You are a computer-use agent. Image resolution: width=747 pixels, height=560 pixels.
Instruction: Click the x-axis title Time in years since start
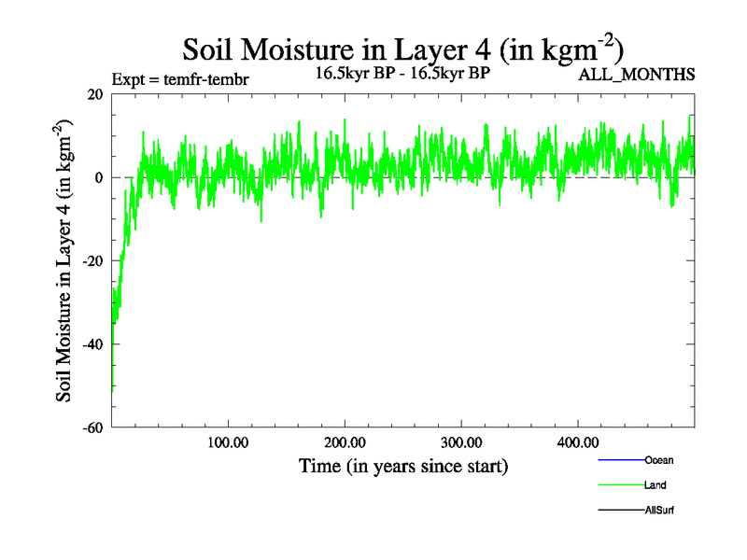[402, 466]
